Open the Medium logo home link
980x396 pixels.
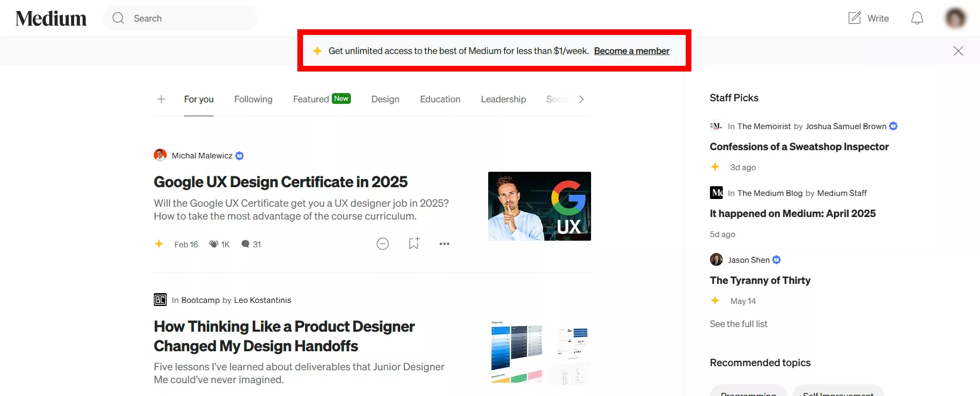(51, 19)
